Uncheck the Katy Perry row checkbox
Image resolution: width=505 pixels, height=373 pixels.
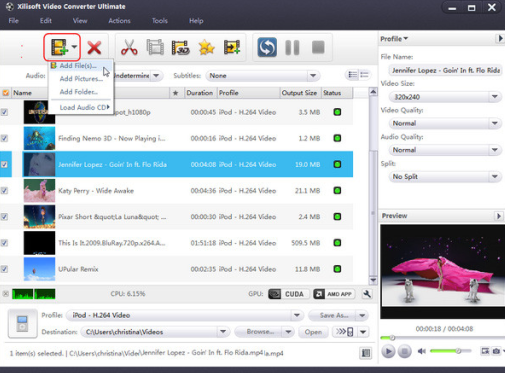[x=4, y=191]
